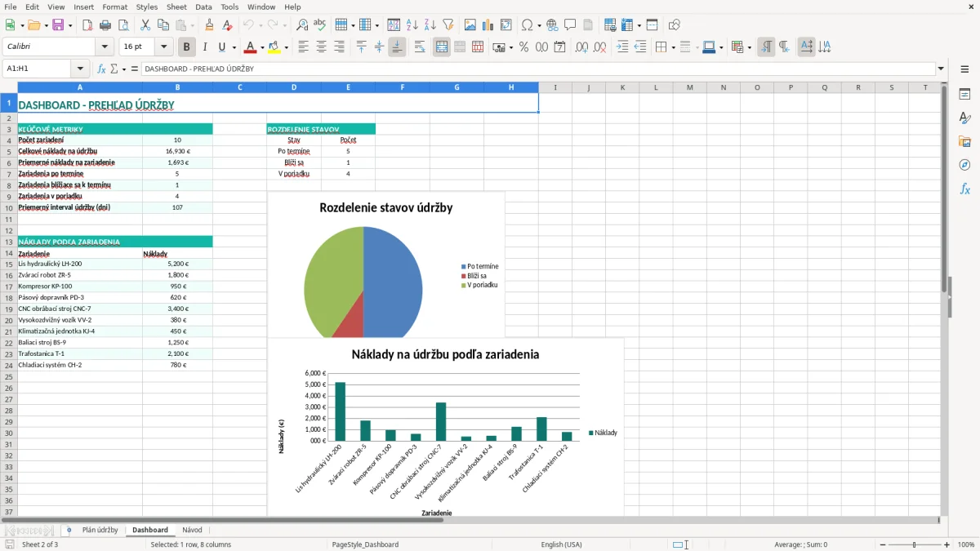Open the Gallery in the sidebar
980x551 pixels.
click(x=964, y=141)
